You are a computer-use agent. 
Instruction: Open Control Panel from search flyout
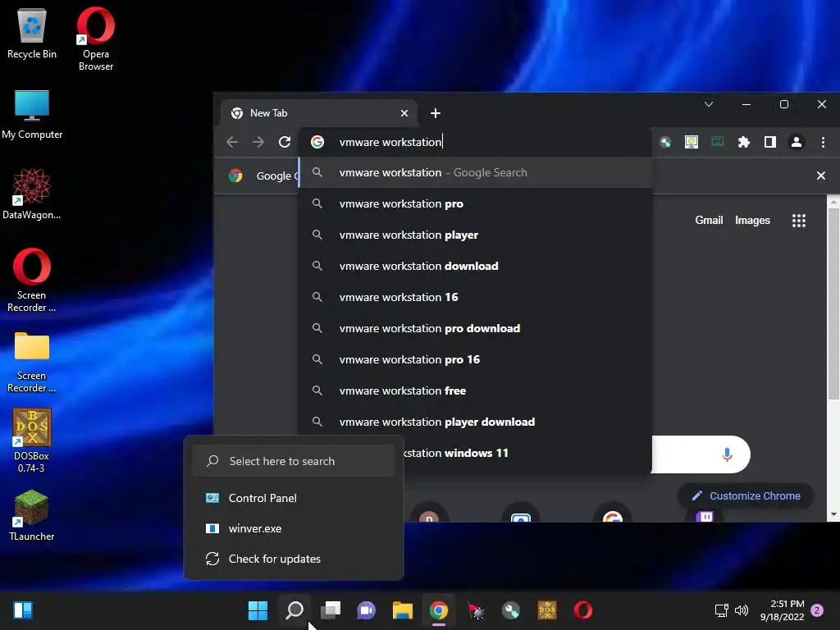[294, 498]
